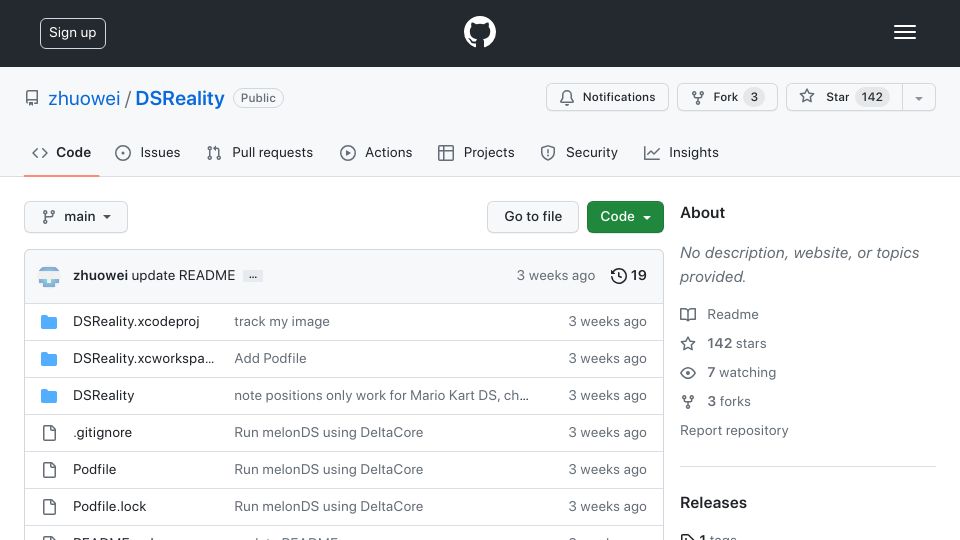Image resolution: width=960 pixels, height=540 pixels.
Task: Open the note positions Mario Kart DS commit
Action: click(x=381, y=396)
